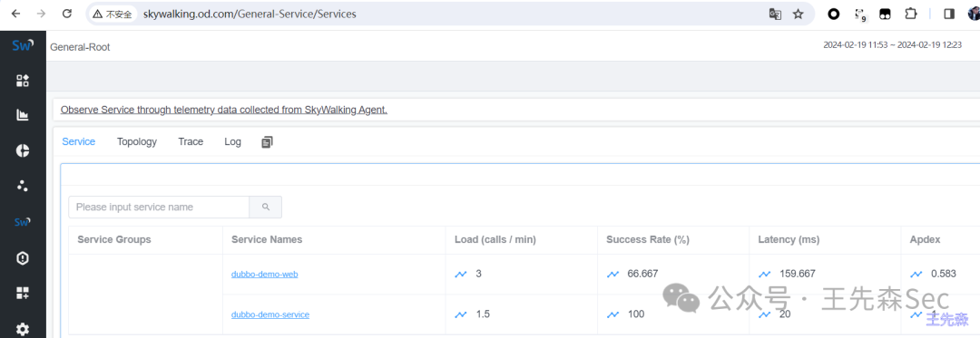Open the dubbo-demo-web service link

pyautogui.click(x=264, y=274)
